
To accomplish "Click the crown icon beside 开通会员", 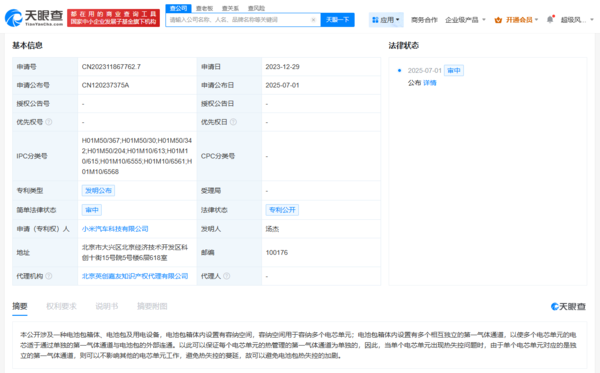I will click(x=498, y=20).
